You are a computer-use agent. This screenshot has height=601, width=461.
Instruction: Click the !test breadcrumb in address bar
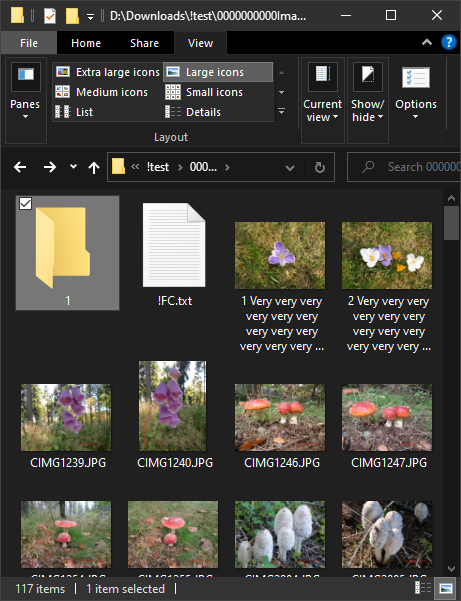point(157,167)
